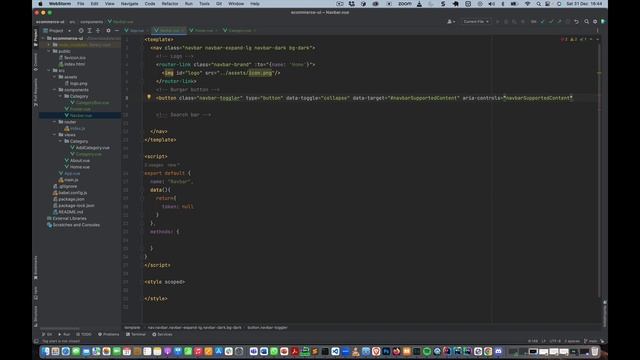This screenshot has width=640, height=360.
Task: Open the macOS Spotlight search icon
Action: coord(538,4)
